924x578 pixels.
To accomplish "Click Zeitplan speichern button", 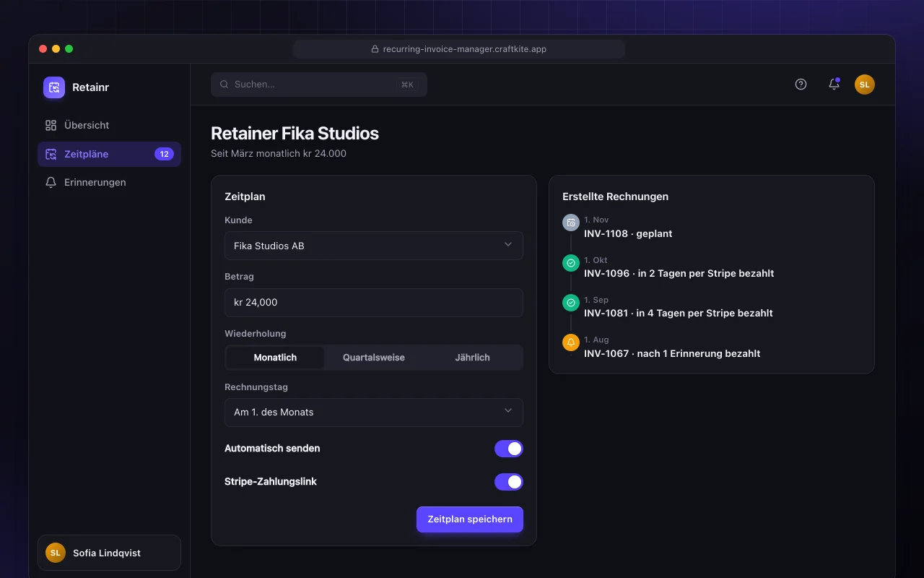I will [470, 519].
